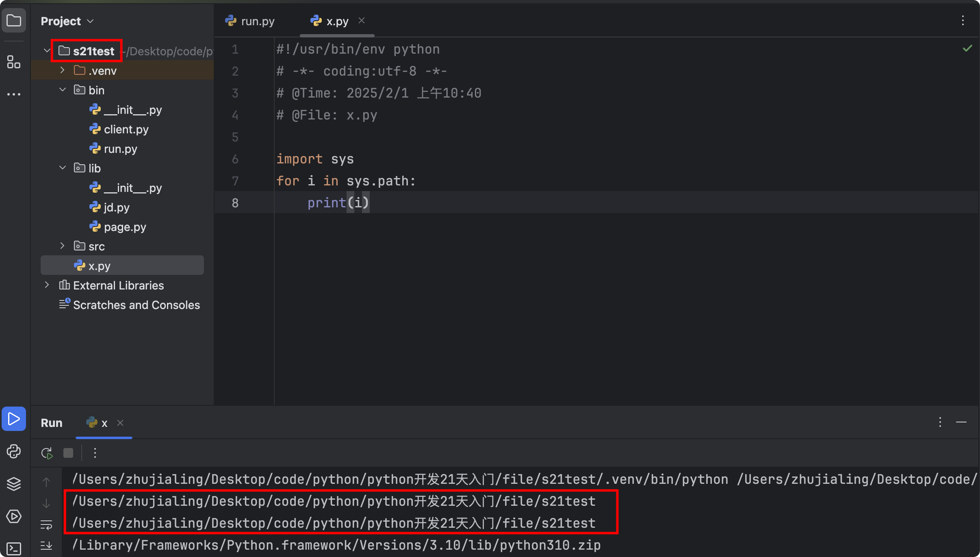Expand the .venv folder
Viewport: 980px width, 557px height.
62,70
